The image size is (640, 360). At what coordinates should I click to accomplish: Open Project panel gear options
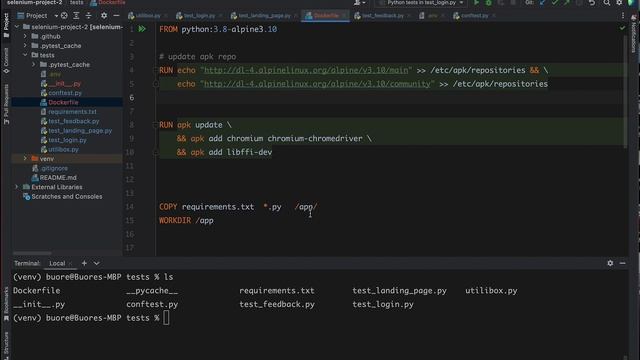point(104,16)
